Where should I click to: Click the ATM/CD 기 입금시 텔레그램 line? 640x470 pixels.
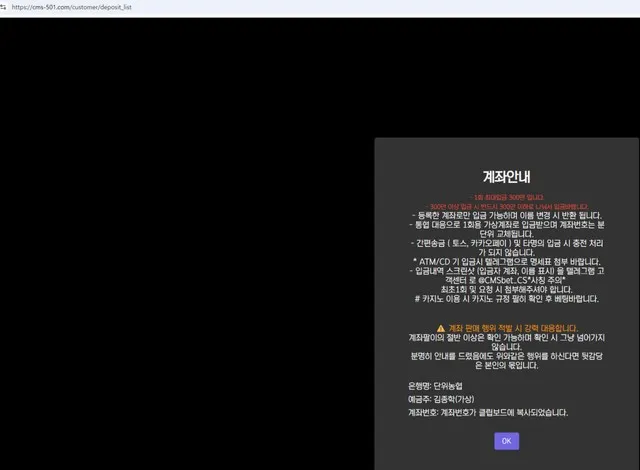(x=507, y=262)
